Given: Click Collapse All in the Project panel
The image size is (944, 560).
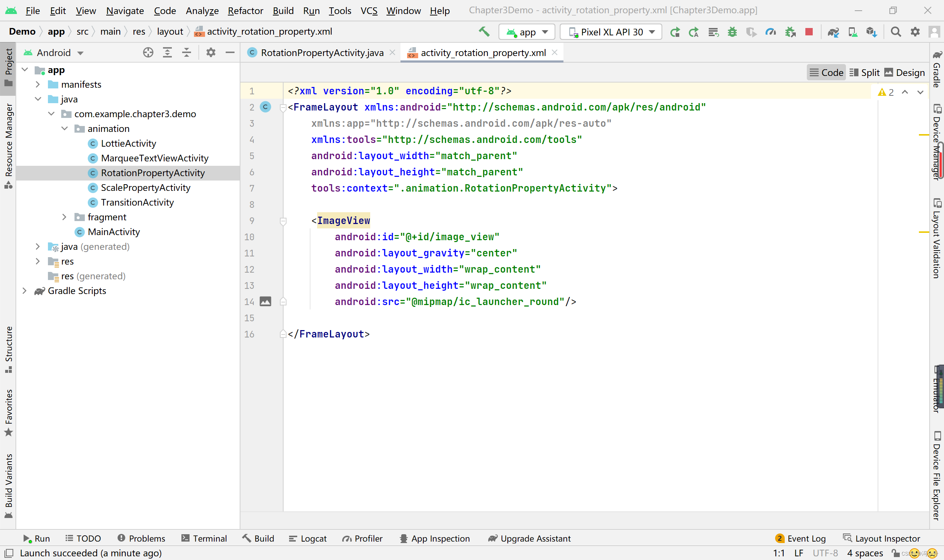Looking at the screenshot, I should click(x=187, y=52).
